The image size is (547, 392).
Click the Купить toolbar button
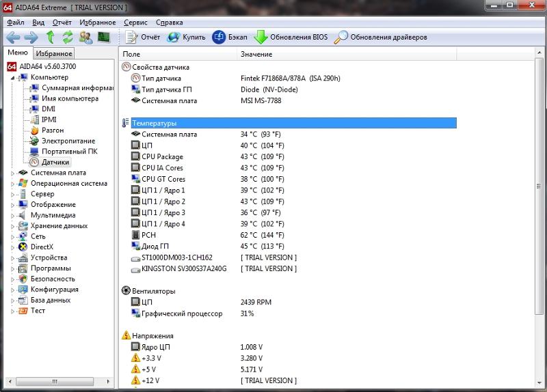[x=186, y=38]
